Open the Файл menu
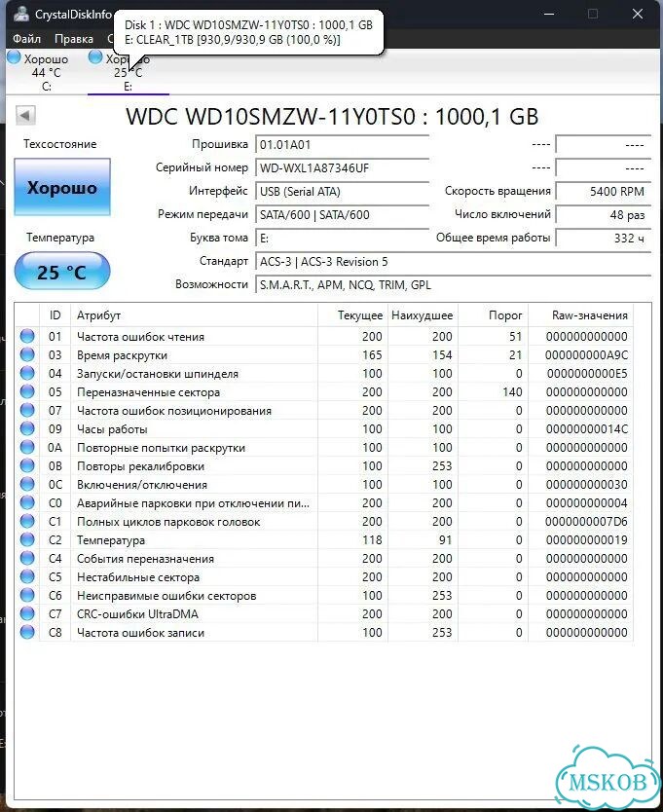Screen dimensions: 663x812 [27, 39]
